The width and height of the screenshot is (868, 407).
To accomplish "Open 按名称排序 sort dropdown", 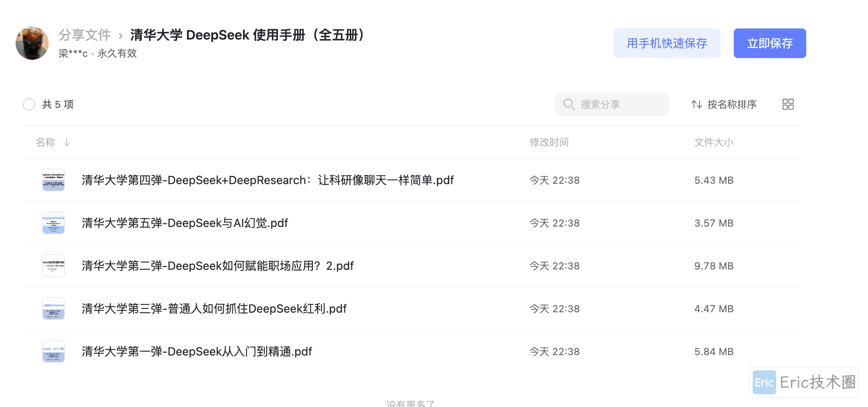I will click(x=723, y=104).
